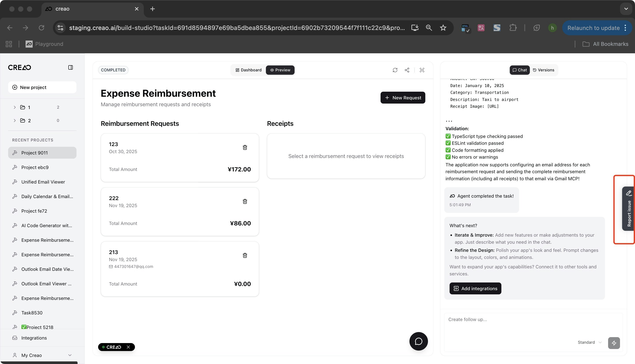Bookmark this page with the star icon
The height and width of the screenshot is (364, 635).
(x=443, y=28)
